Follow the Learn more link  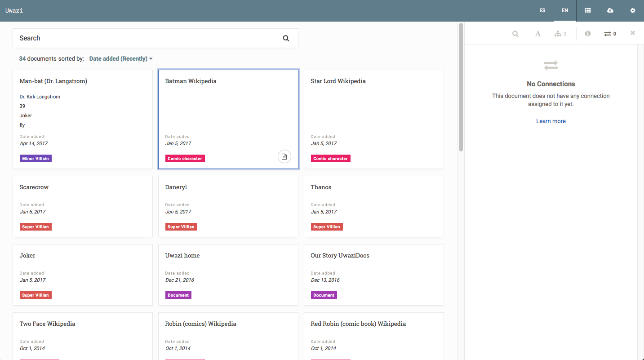click(551, 121)
